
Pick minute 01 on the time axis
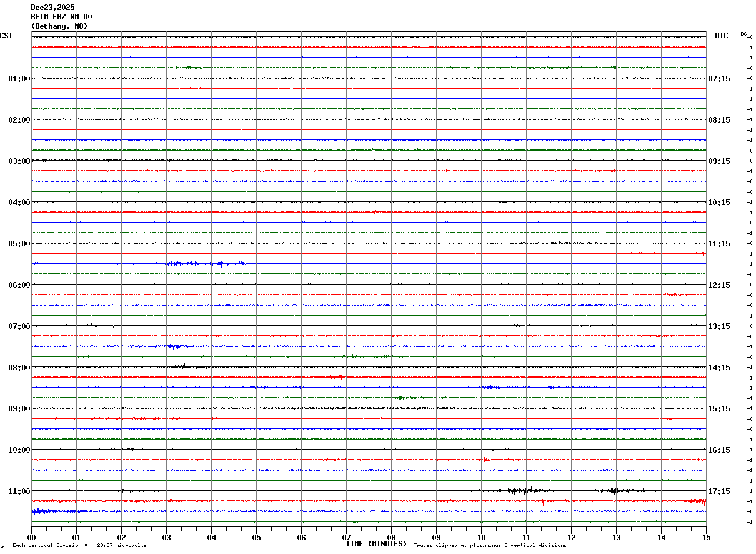(x=76, y=537)
